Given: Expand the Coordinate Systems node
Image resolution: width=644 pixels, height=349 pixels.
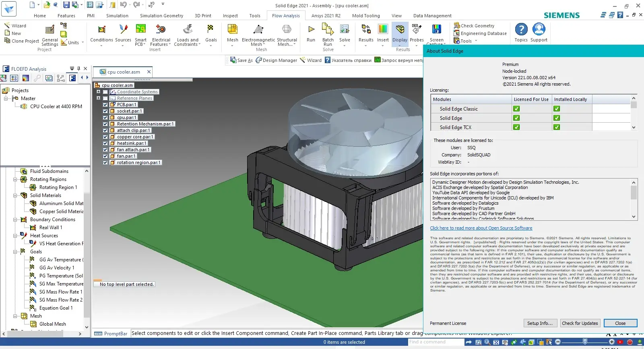Looking at the screenshot, I should point(98,92).
